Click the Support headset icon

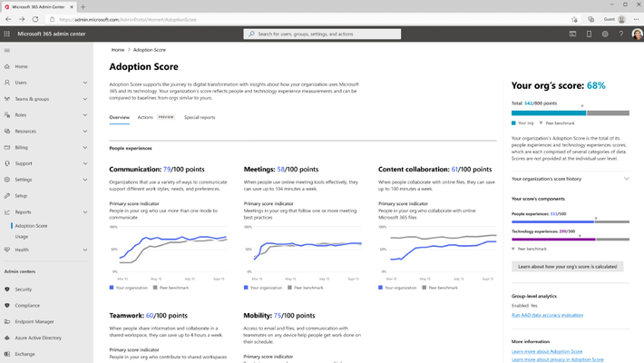click(x=7, y=163)
